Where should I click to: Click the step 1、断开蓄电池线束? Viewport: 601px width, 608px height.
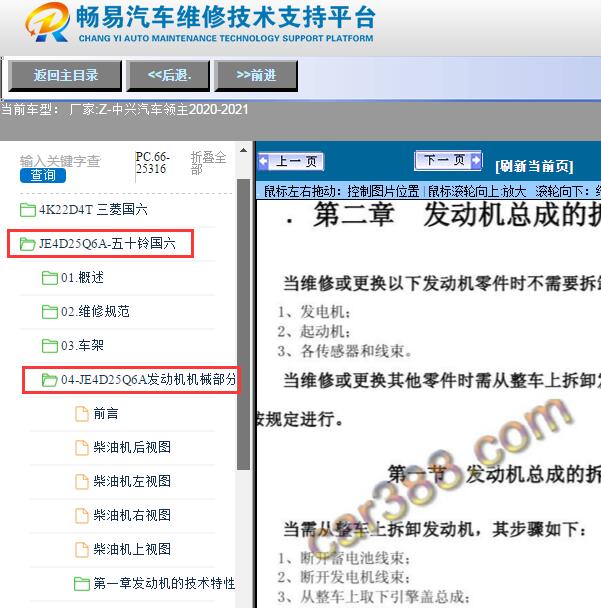[x=344, y=558]
